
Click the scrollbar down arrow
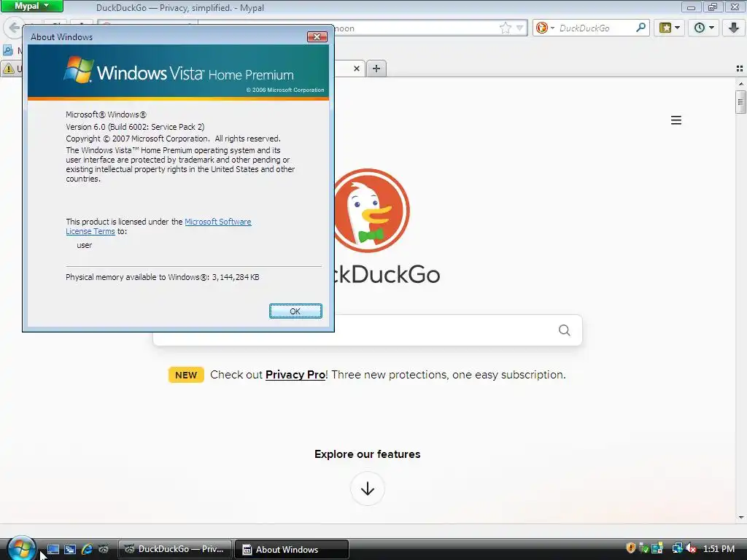[x=741, y=517]
